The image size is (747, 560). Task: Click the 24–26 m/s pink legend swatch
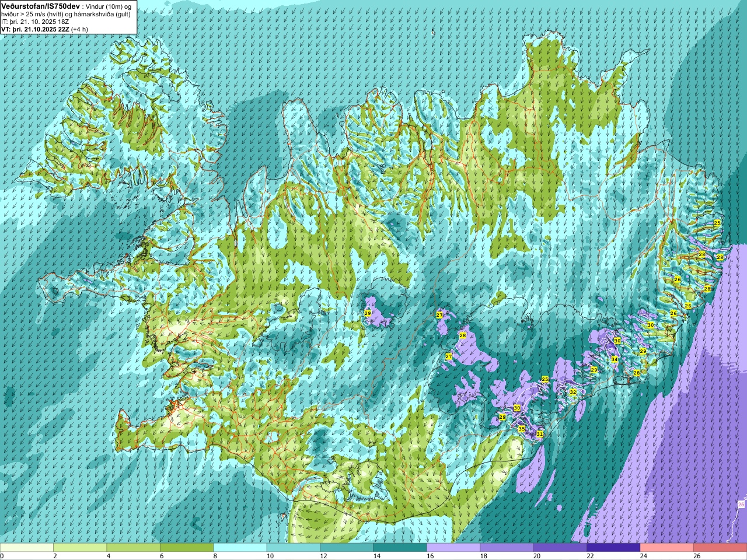click(667, 548)
